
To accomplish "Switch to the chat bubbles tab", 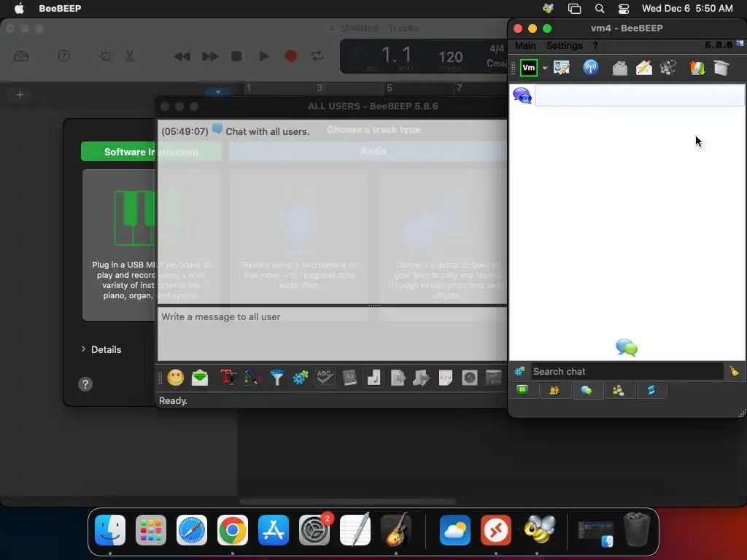I will 587,391.
